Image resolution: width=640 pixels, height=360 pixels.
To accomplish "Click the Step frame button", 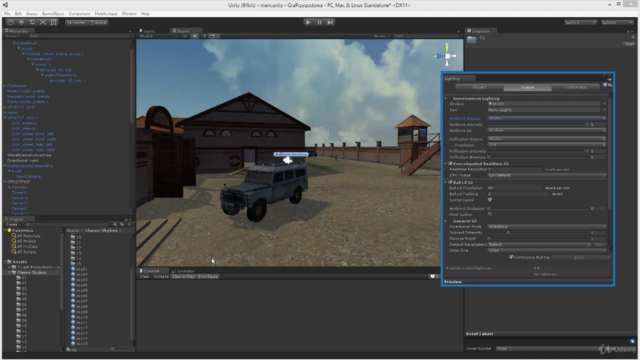I will [x=330, y=22].
